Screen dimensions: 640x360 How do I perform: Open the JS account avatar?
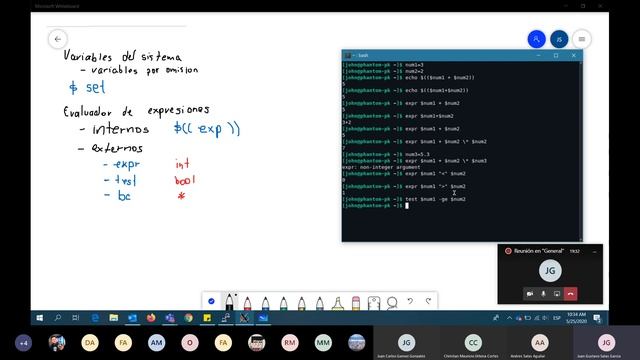point(559,39)
